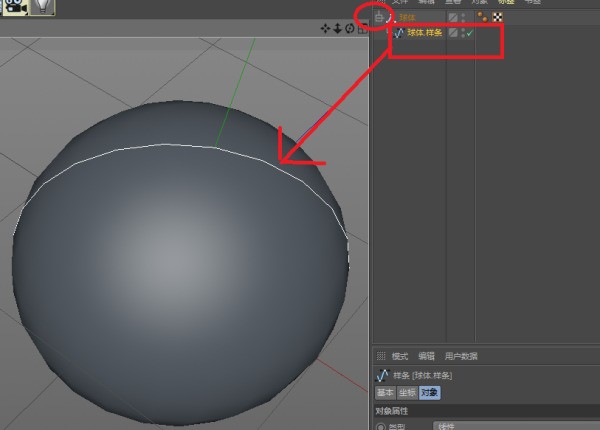Image resolution: width=600 pixels, height=430 pixels.
Task: Switch to the 基本 tab
Action: coord(385,393)
